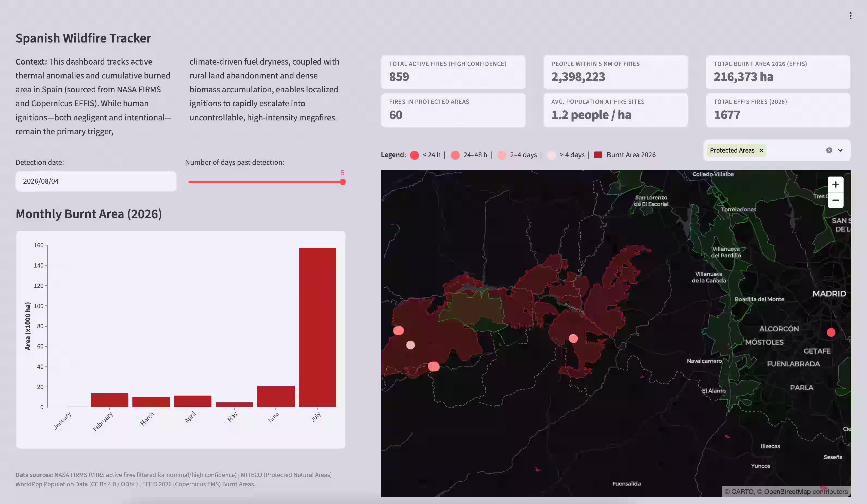Open the three-dot app menu

(850, 16)
